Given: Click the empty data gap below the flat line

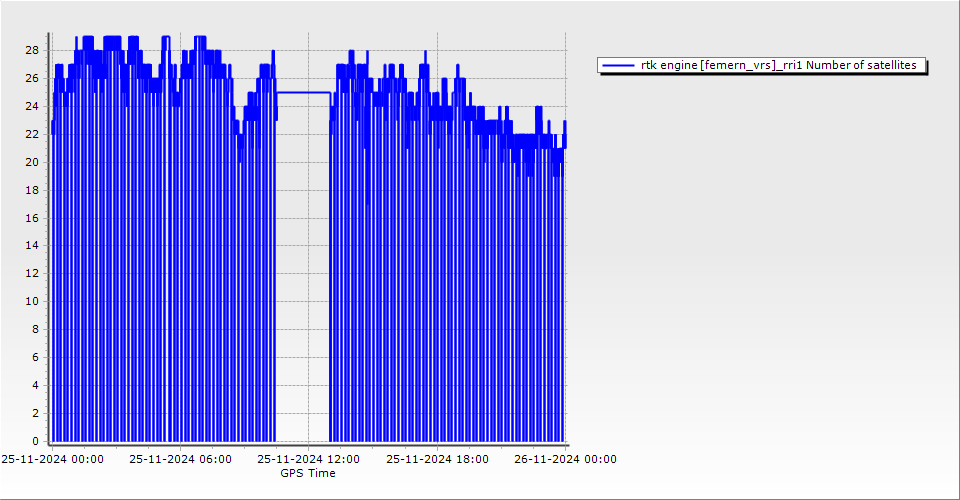Looking at the screenshot, I should pos(303,270).
